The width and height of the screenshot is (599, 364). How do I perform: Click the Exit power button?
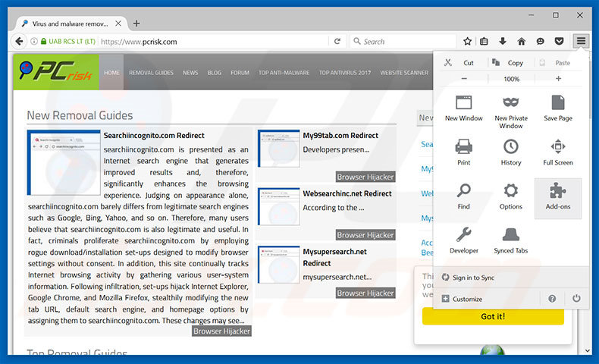click(x=576, y=298)
